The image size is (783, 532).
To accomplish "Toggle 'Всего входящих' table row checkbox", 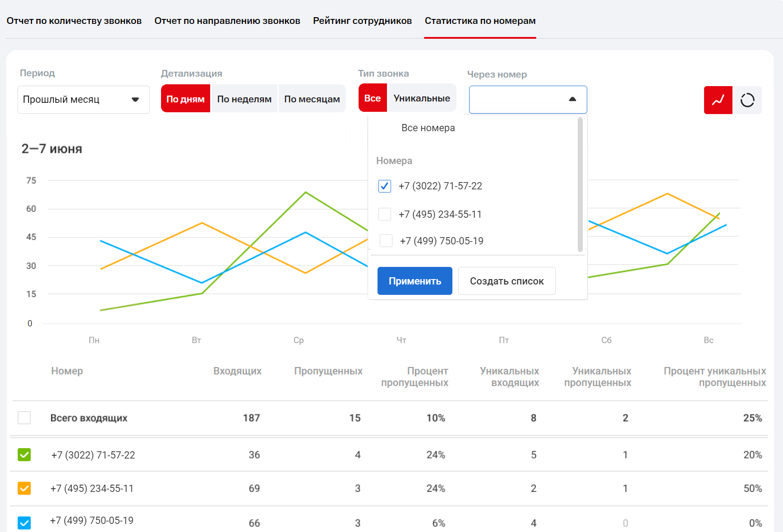I will coord(24,418).
